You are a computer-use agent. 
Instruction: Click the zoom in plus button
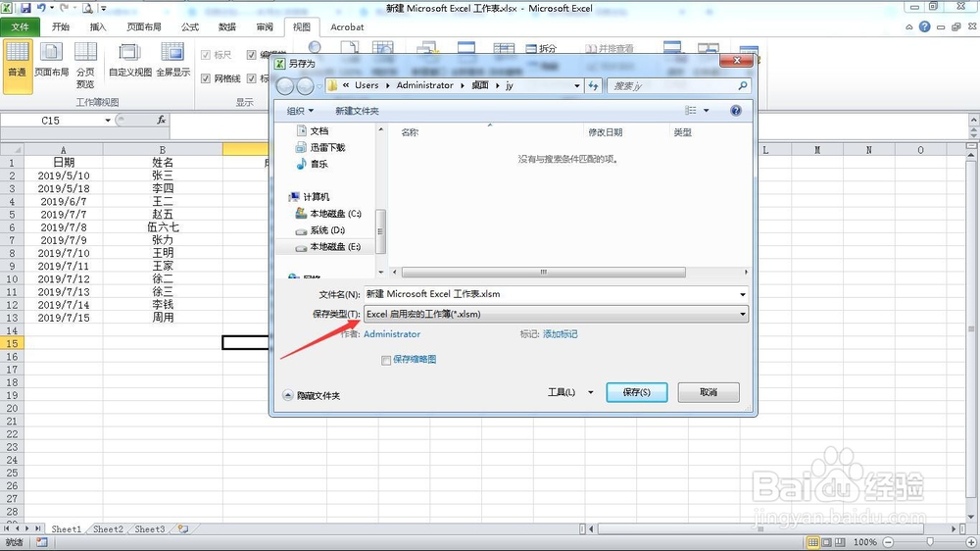[x=971, y=542]
